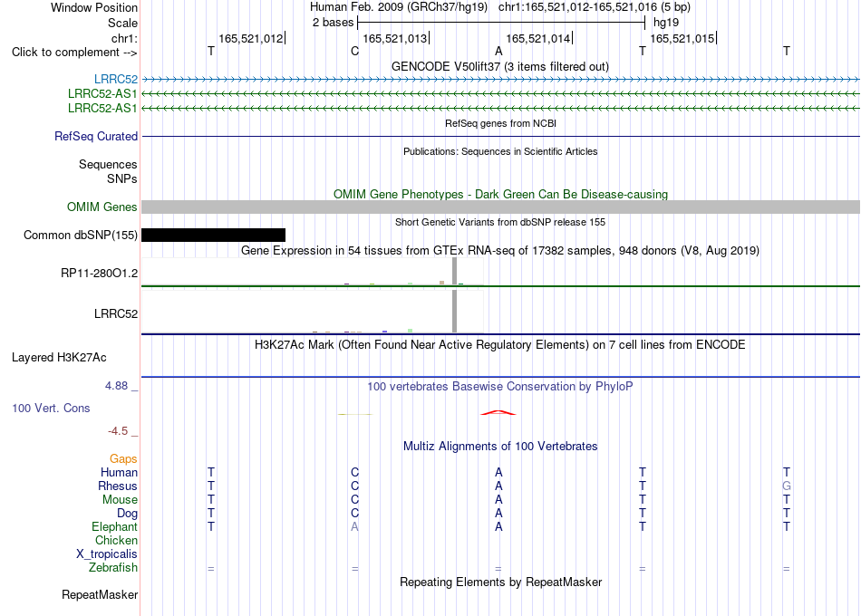Click the upper LRRC52-AS1 transcript label
Screen dimensions: 861x616
coord(102,94)
